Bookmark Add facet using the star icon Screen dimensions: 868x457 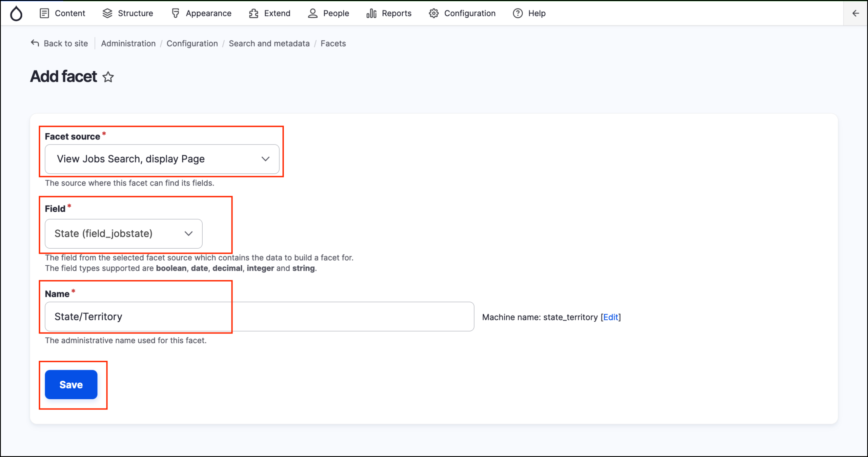pos(108,77)
